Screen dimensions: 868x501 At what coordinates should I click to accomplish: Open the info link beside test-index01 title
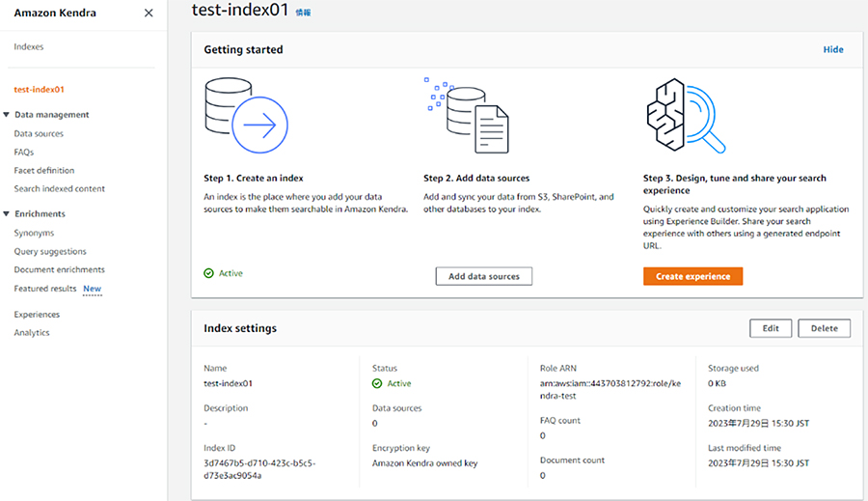tap(303, 13)
